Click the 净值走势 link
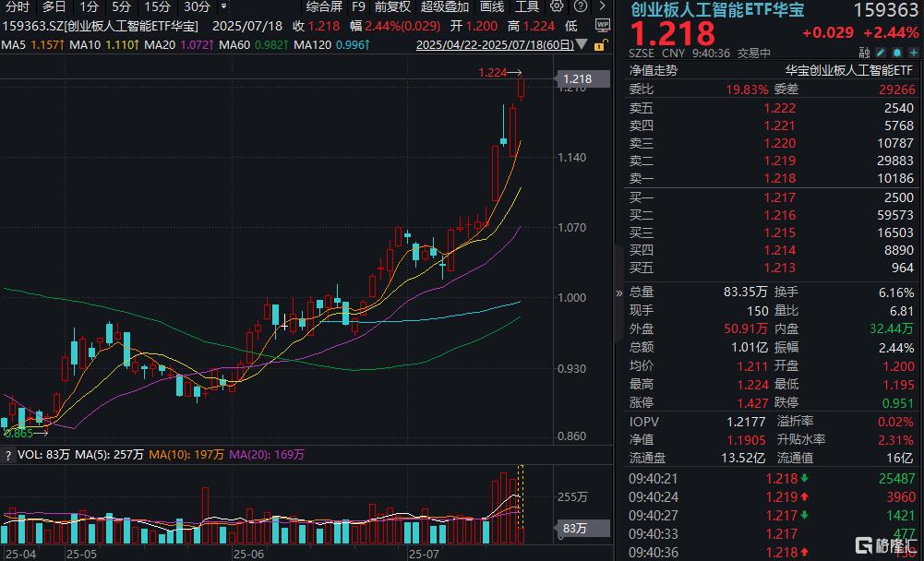This screenshot has width=924, height=561. coord(654,71)
